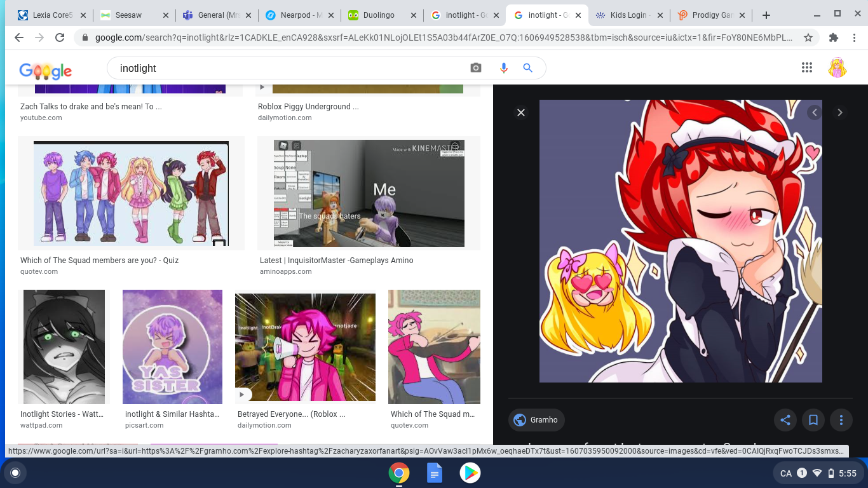The image size is (868, 488).
Task: Close the image preview panel
Action: [521, 112]
